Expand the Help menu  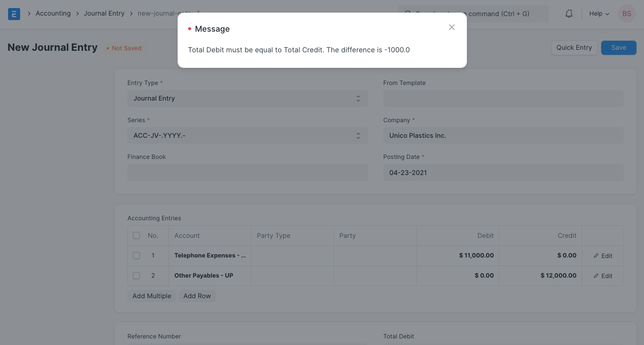pos(599,14)
